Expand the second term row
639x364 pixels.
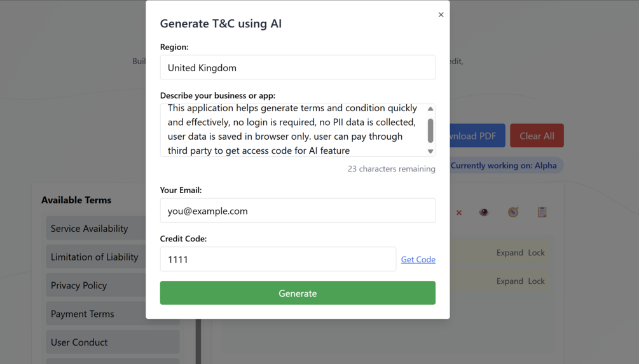pos(509,281)
